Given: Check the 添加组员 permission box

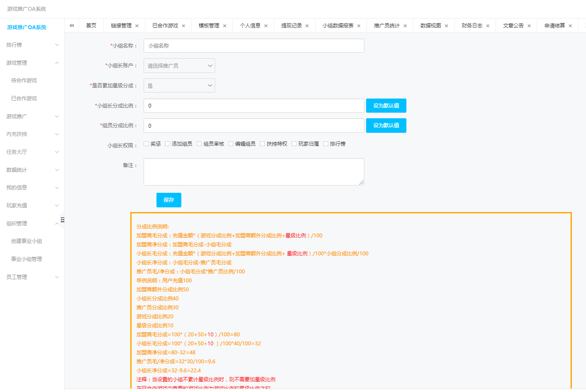Looking at the screenshot, I should 168,144.
